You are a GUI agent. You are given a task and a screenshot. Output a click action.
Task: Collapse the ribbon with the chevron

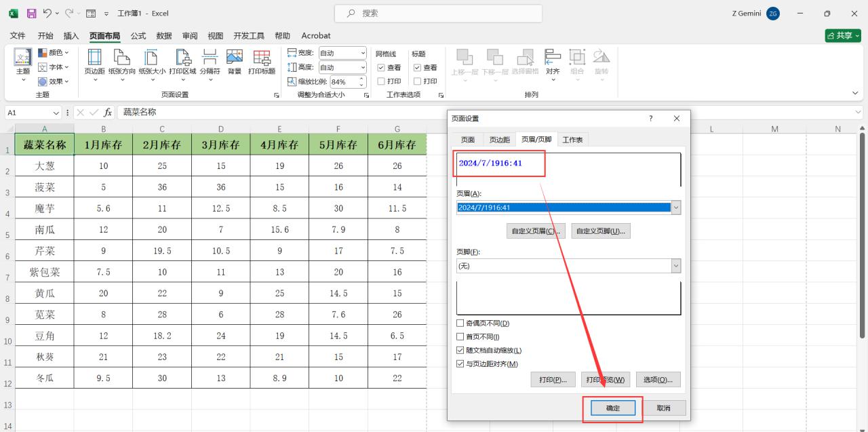point(855,93)
